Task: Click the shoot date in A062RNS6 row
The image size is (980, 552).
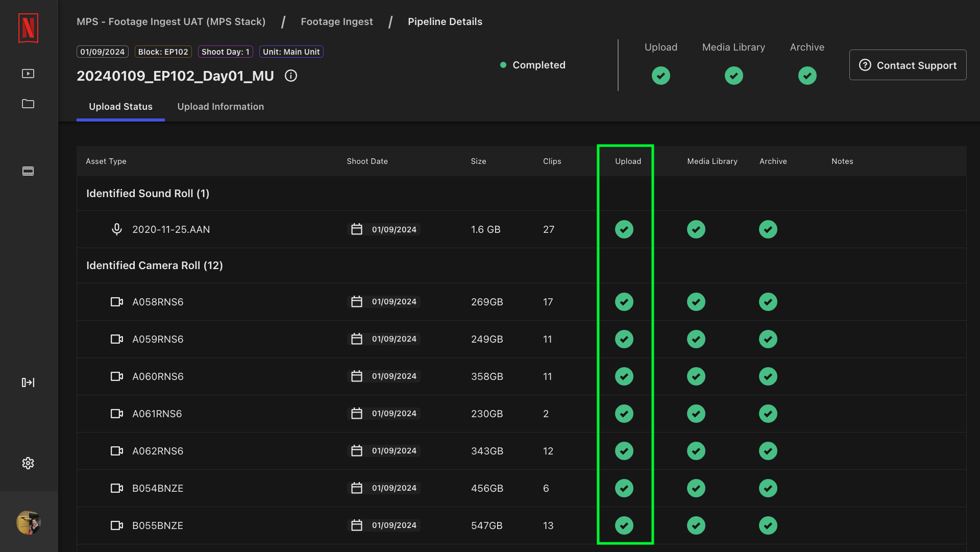Action: (394, 451)
